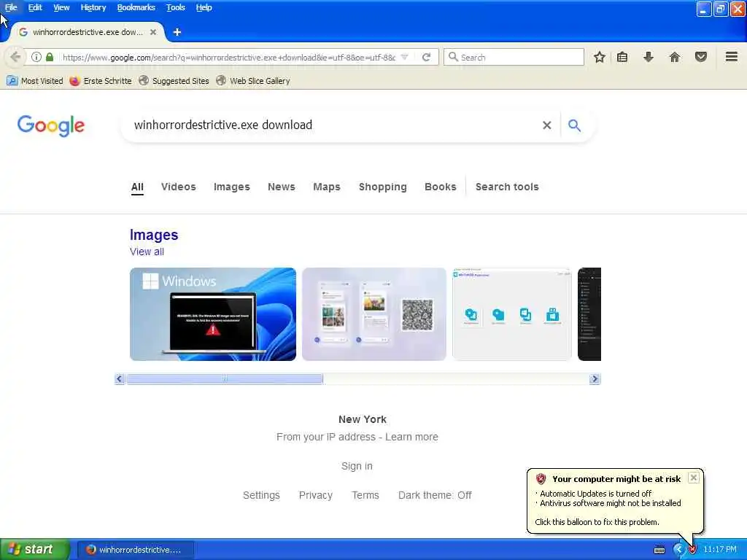Switch to the Shopping results tab

pos(382,187)
